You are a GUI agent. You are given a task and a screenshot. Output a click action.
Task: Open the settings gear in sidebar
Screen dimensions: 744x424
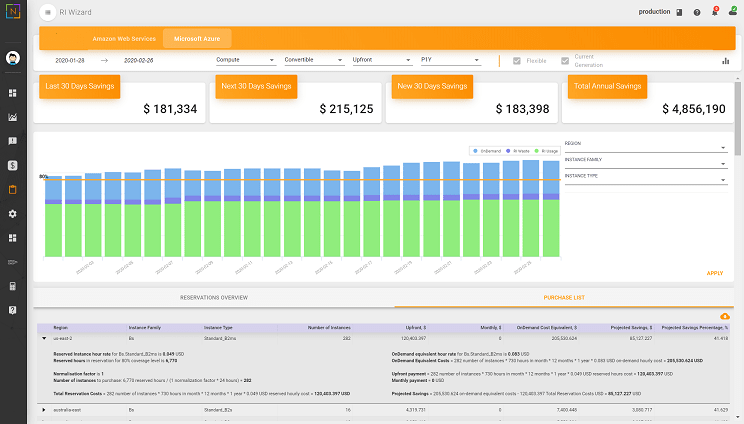(13, 214)
